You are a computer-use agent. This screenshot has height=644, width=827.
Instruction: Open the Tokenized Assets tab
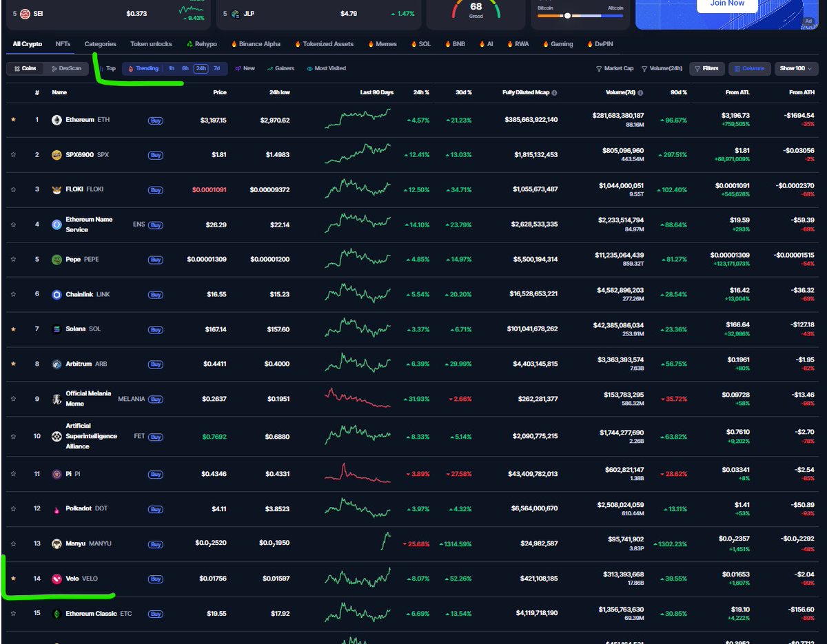(x=324, y=44)
